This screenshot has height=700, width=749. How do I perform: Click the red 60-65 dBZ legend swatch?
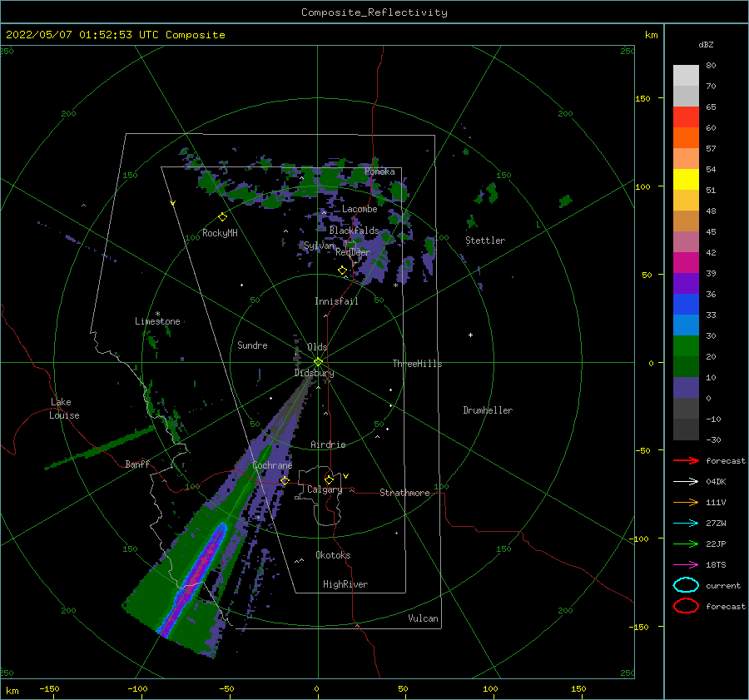coord(686,117)
